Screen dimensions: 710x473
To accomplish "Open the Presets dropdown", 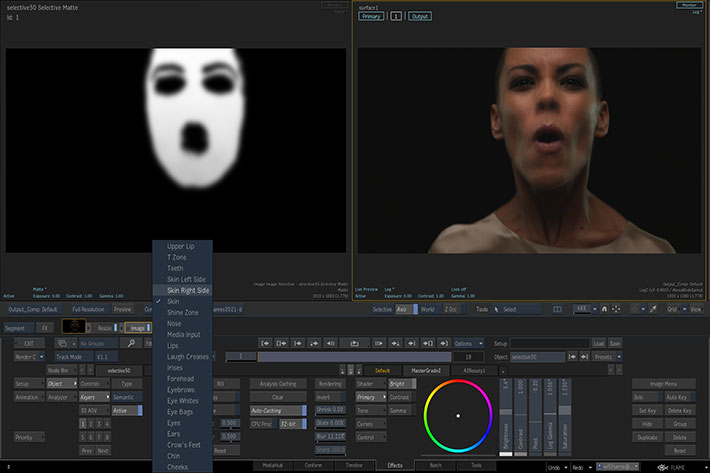I will click(607, 357).
